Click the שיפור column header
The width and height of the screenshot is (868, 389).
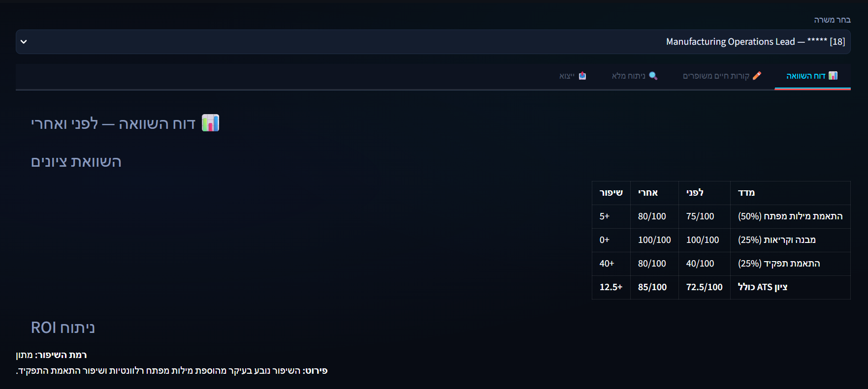[x=611, y=193]
